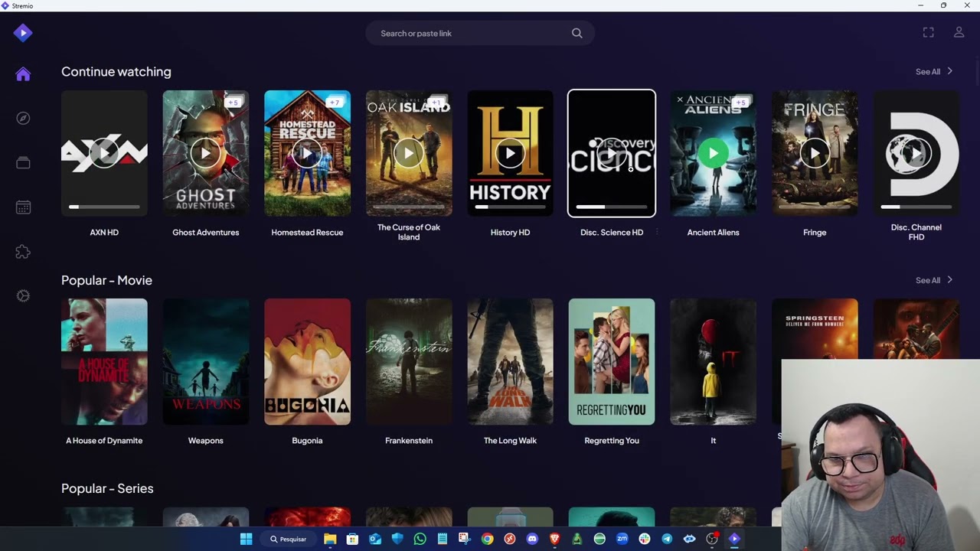Click the Stremio logo at top left
The height and width of the screenshot is (551, 980).
coord(23,33)
